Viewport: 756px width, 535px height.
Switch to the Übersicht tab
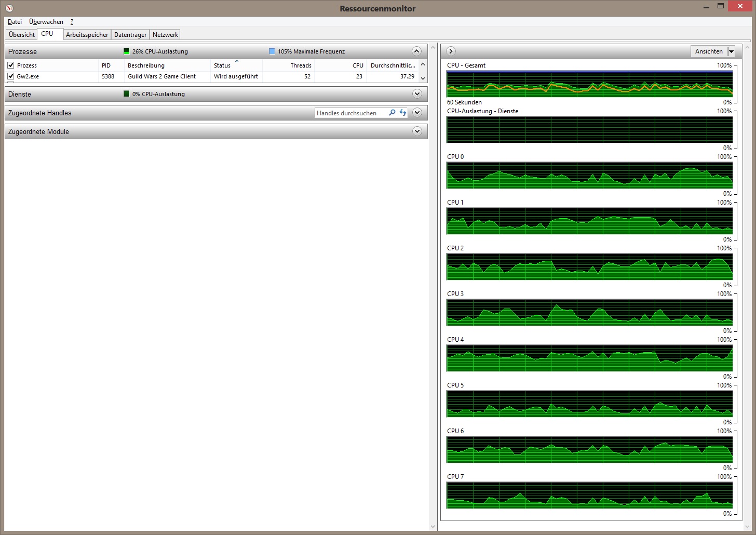[x=22, y=34]
